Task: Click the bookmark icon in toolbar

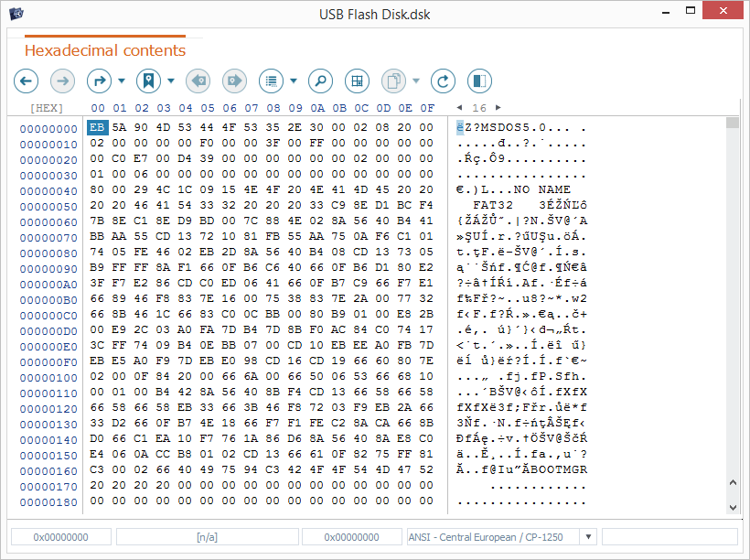Action: 147,81
